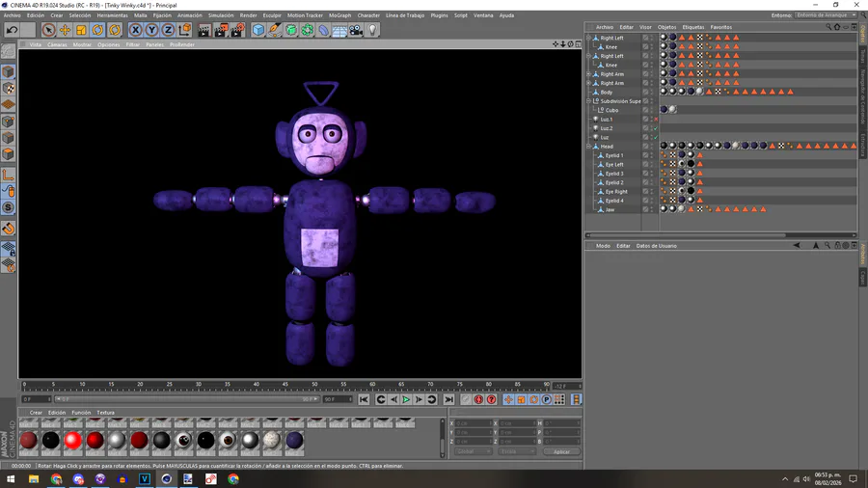
Task: Open the Simulación menu
Action: [x=221, y=15]
